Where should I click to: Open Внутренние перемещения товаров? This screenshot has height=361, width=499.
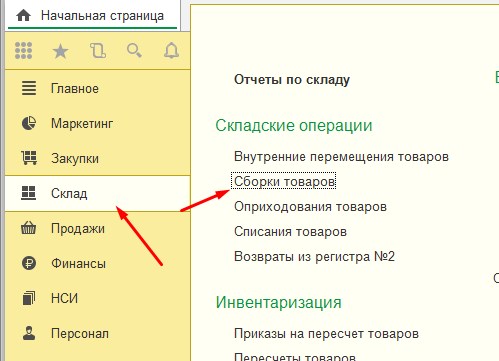[341, 156]
